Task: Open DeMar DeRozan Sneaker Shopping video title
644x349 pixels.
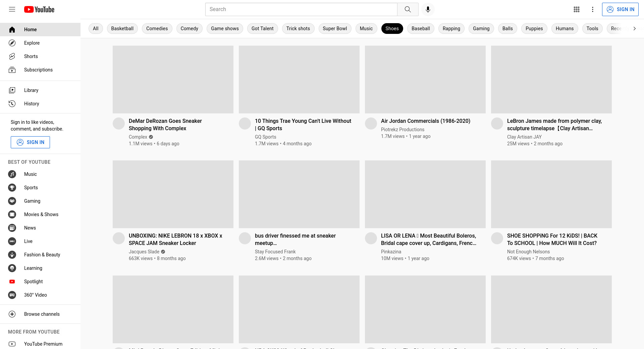Action: (x=165, y=124)
